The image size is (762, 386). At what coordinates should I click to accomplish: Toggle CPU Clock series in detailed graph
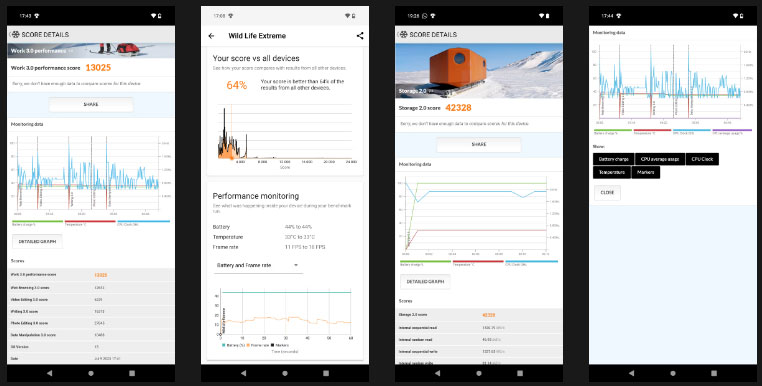pyautogui.click(x=702, y=159)
